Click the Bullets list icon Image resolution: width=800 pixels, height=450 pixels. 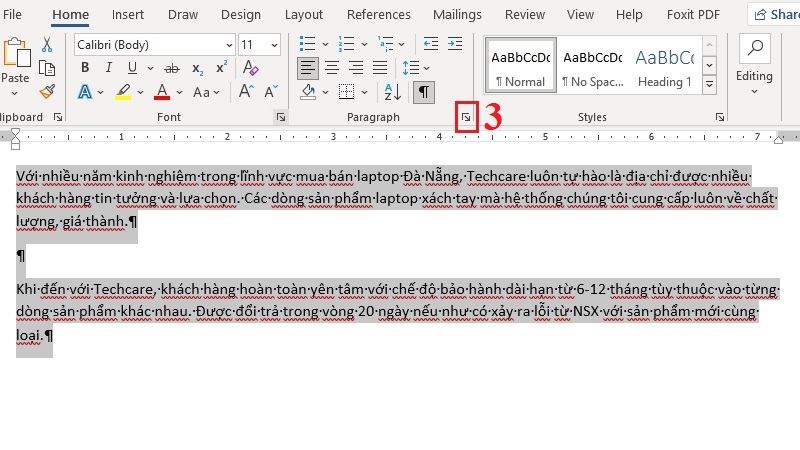(307, 44)
